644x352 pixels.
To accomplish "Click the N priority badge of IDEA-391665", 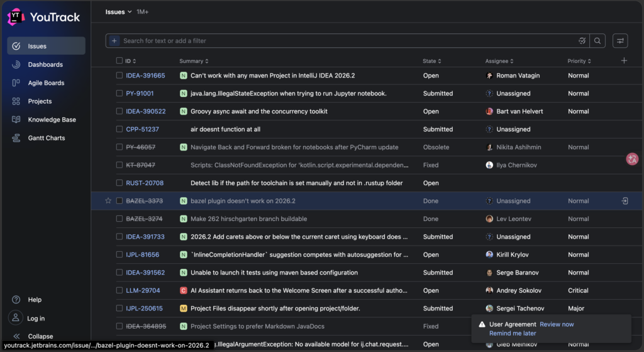I will (184, 76).
